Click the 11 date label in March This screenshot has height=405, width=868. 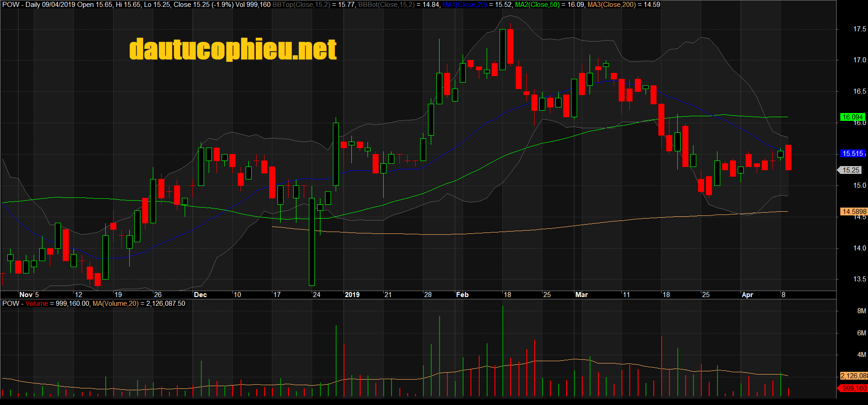tap(627, 295)
